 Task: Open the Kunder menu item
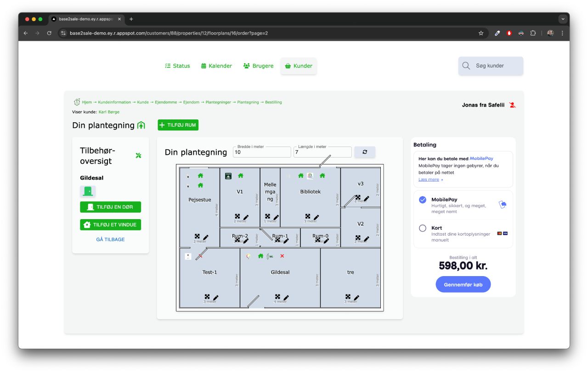(x=299, y=66)
